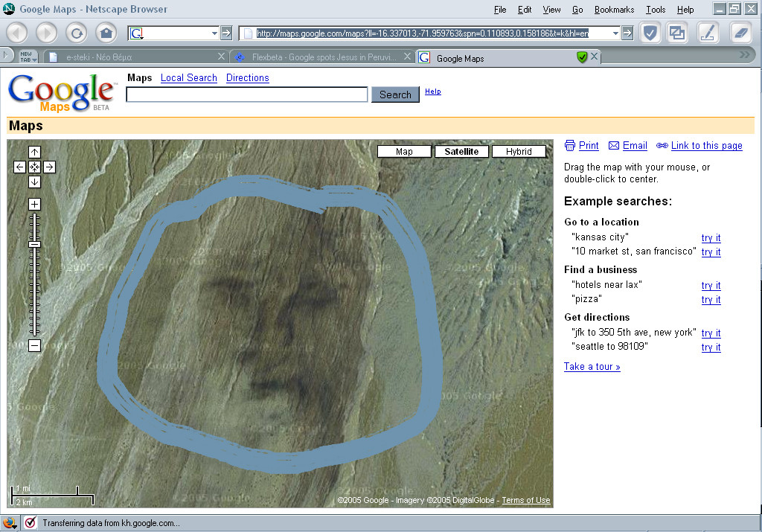Click the zoom slider handle
Image resolution: width=762 pixels, height=532 pixels.
pyautogui.click(x=34, y=244)
